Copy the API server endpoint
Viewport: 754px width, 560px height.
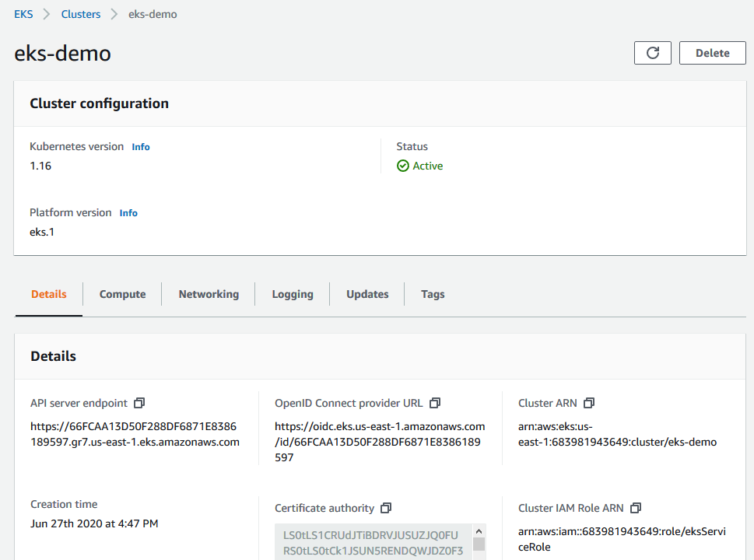[139, 403]
